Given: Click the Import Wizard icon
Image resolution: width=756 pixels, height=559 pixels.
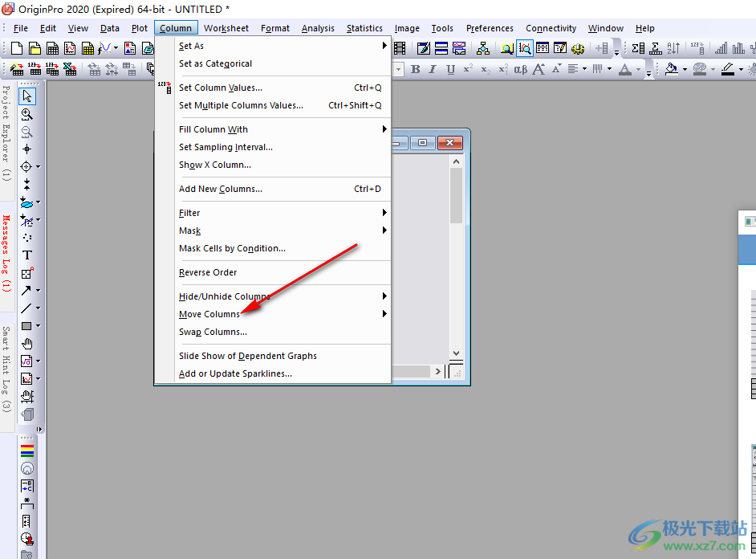Looking at the screenshot, I should coord(17,69).
